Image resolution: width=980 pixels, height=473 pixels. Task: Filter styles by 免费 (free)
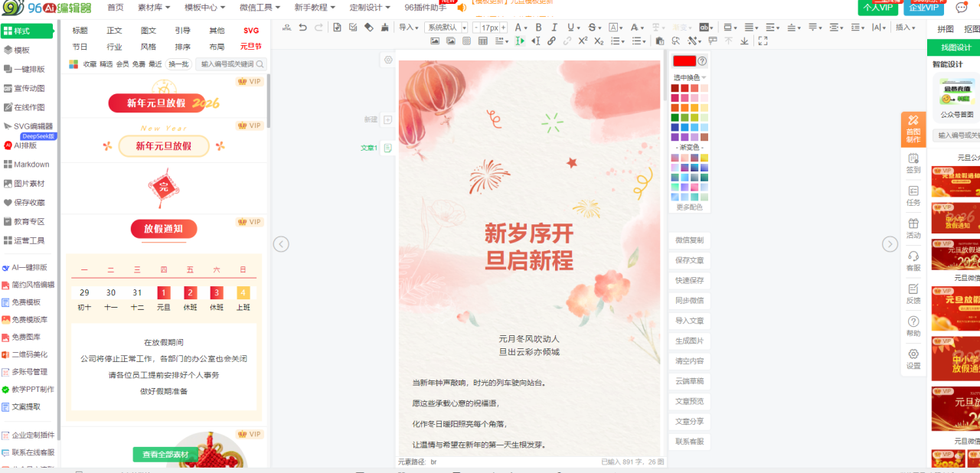(139, 64)
